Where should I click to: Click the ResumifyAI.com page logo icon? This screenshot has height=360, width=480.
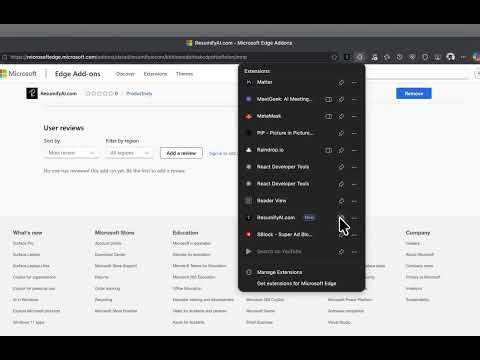(32, 93)
